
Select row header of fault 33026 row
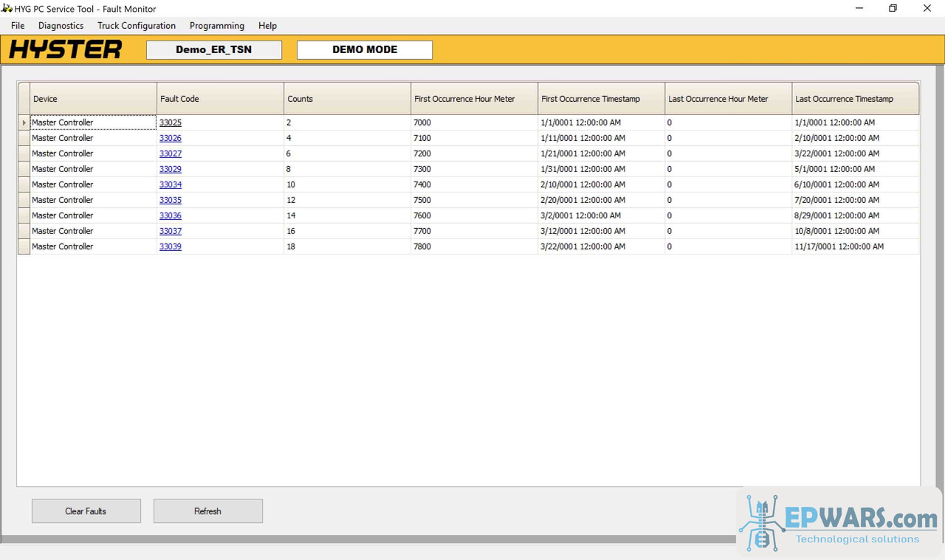point(24,138)
